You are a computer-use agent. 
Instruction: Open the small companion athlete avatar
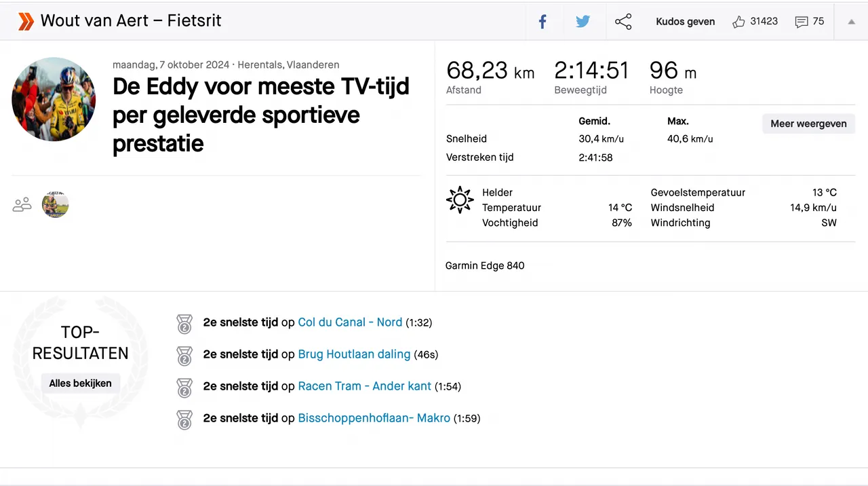coord(56,204)
